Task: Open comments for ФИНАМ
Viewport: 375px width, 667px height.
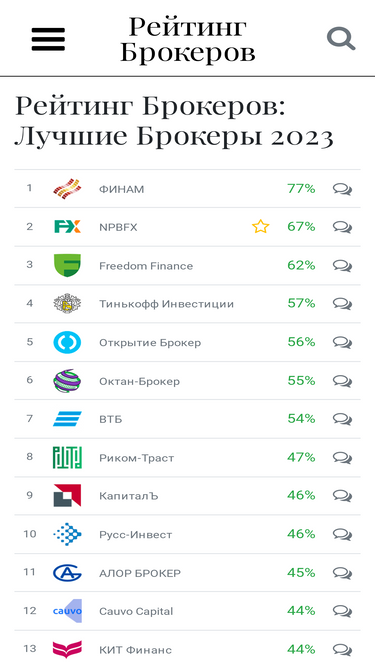Action: [x=342, y=189]
